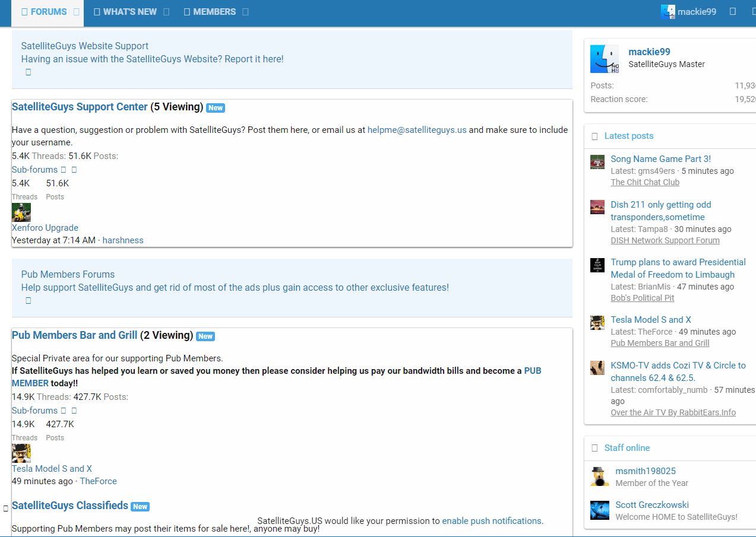
Task: Click enable push notifications link
Action: coord(491,521)
